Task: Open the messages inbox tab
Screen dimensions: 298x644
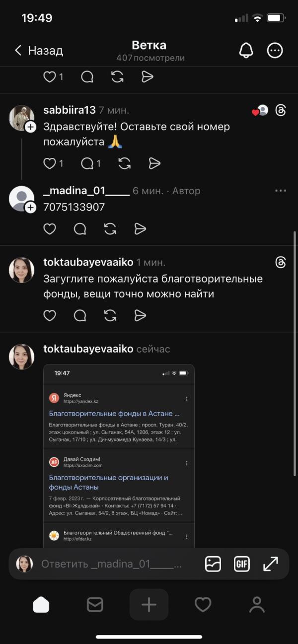Action: 95,604
